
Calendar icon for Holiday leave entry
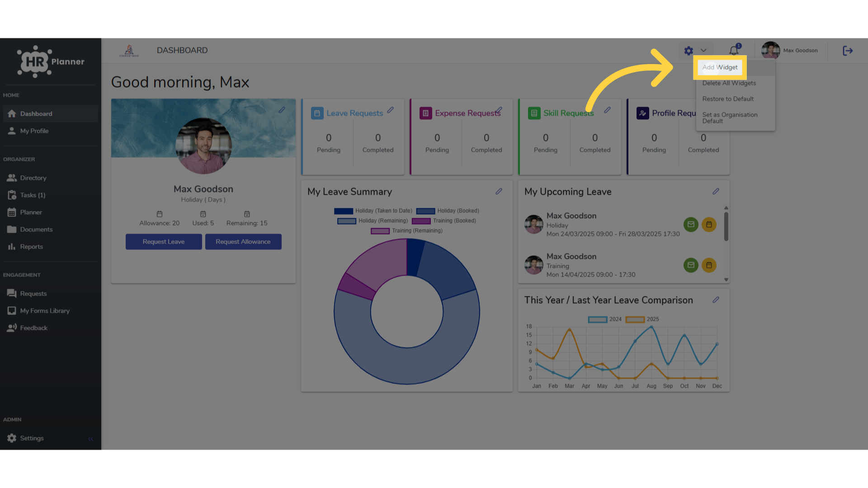709,225
